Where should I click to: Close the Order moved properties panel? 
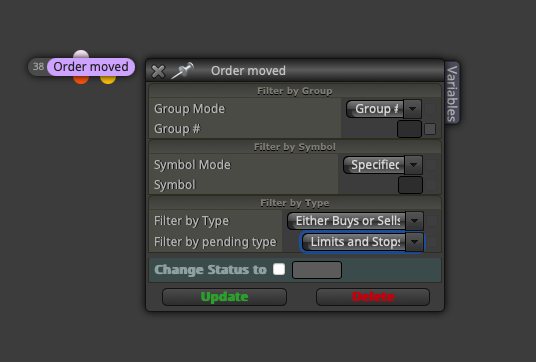(x=158, y=71)
